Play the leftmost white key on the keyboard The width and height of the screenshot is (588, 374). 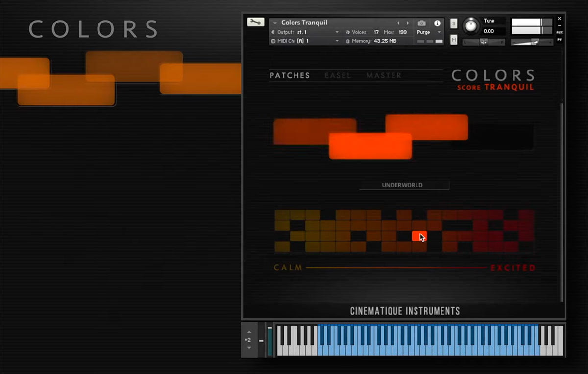tap(280, 341)
